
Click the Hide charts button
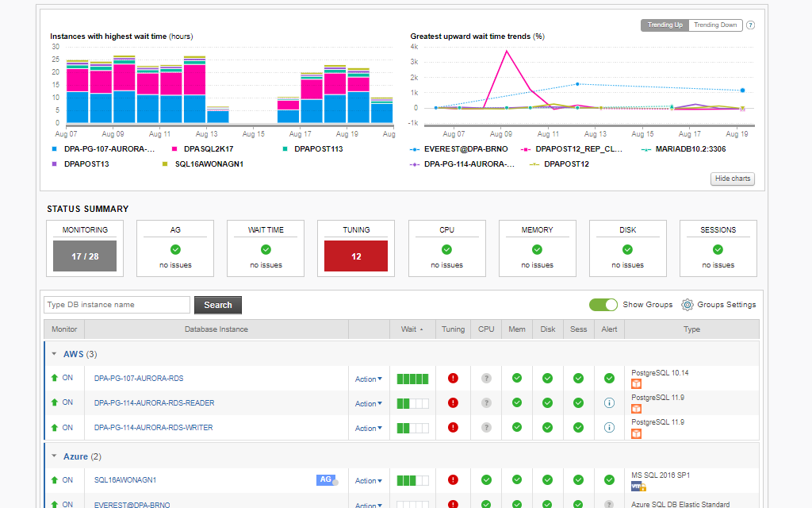(732, 179)
